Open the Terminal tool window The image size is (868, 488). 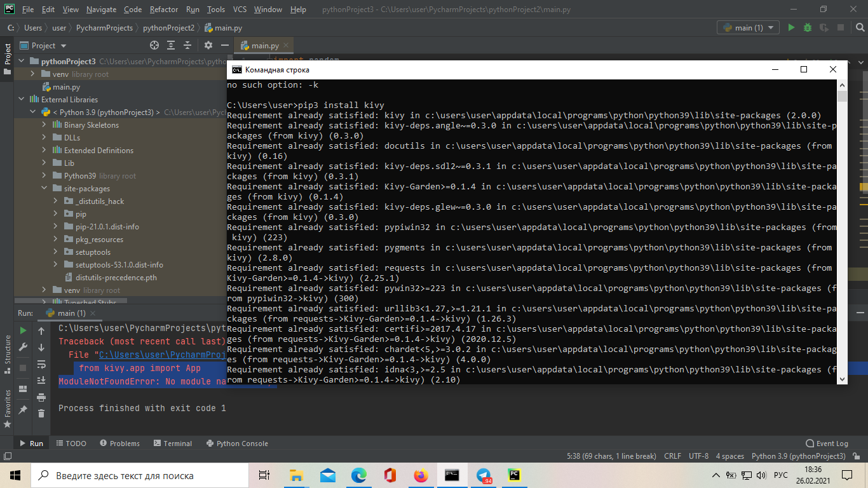pyautogui.click(x=172, y=444)
